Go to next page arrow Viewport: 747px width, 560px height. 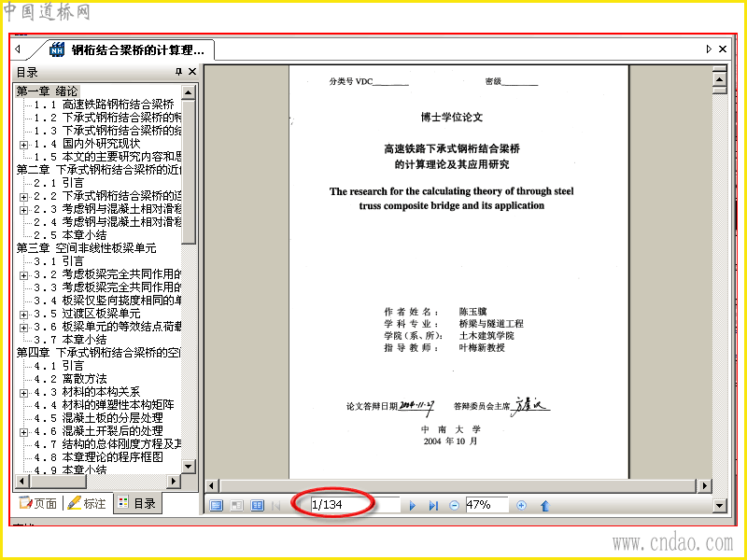click(x=413, y=505)
